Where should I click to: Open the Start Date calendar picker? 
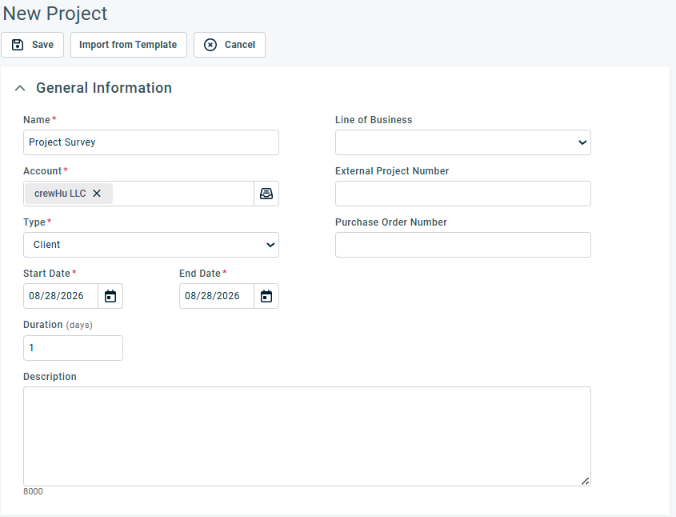110,296
